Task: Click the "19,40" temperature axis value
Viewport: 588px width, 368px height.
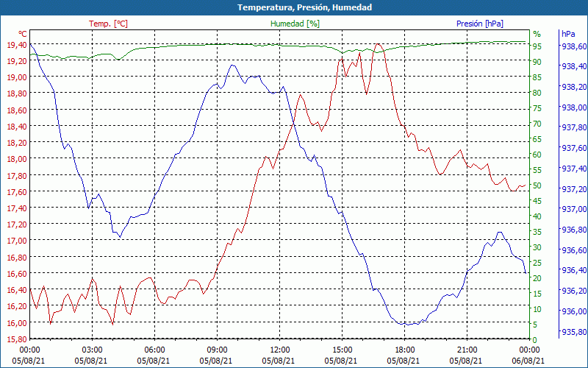Action: pos(16,45)
